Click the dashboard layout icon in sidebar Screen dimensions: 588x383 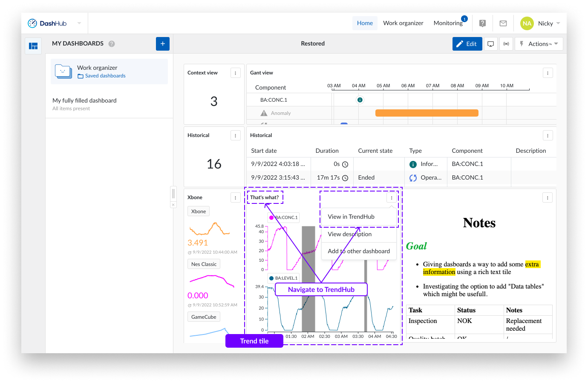(33, 46)
